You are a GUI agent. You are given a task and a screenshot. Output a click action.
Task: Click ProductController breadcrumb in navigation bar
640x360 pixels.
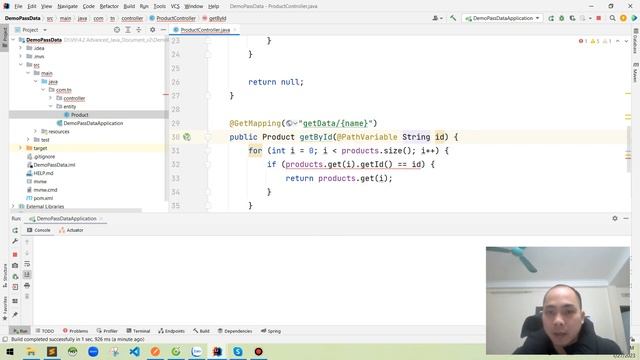pos(173,18)
